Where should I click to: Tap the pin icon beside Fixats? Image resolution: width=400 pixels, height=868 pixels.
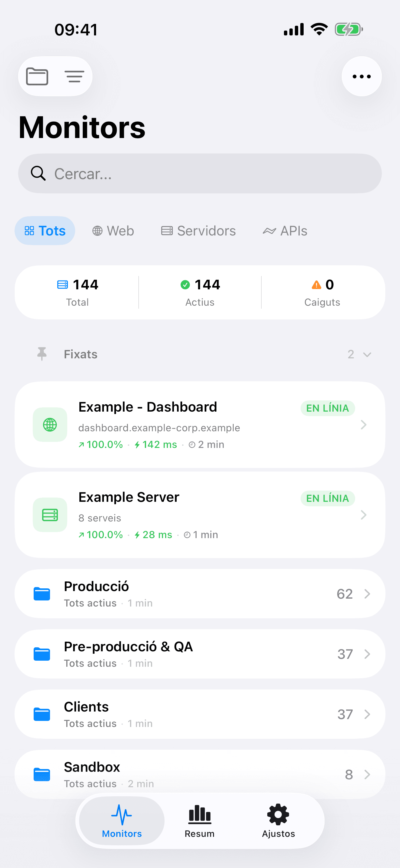[42, 354]
